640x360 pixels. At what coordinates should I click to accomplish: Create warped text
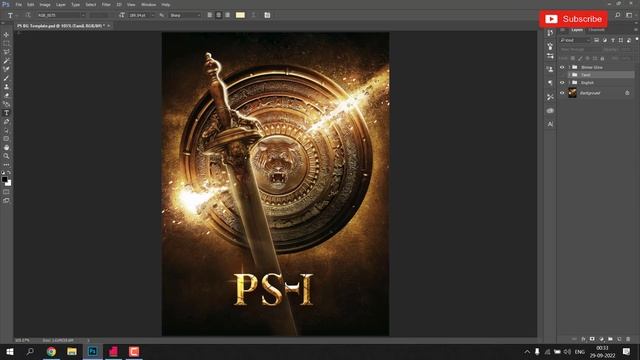(253, 15)
